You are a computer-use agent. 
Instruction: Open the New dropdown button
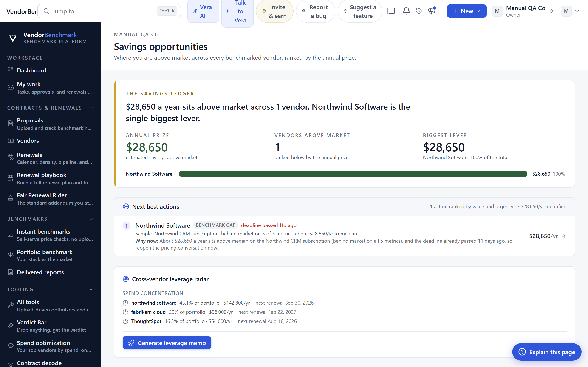[466, 11]
